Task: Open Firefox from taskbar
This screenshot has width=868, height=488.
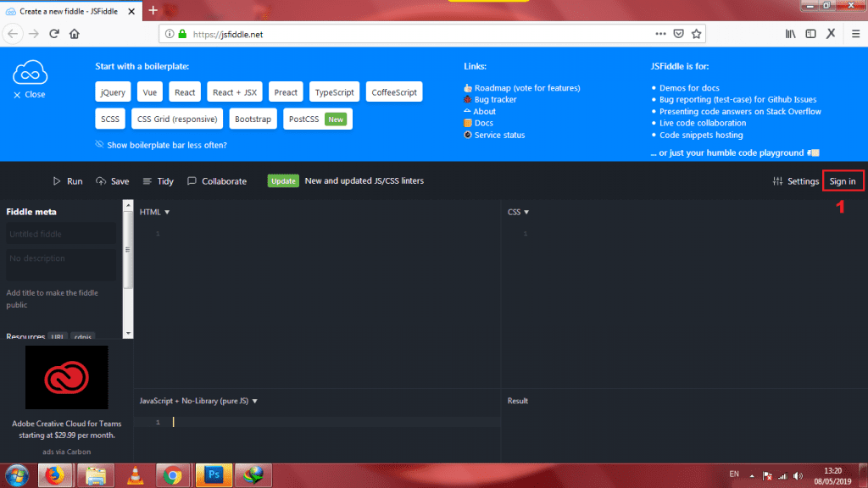Action: 54,476
